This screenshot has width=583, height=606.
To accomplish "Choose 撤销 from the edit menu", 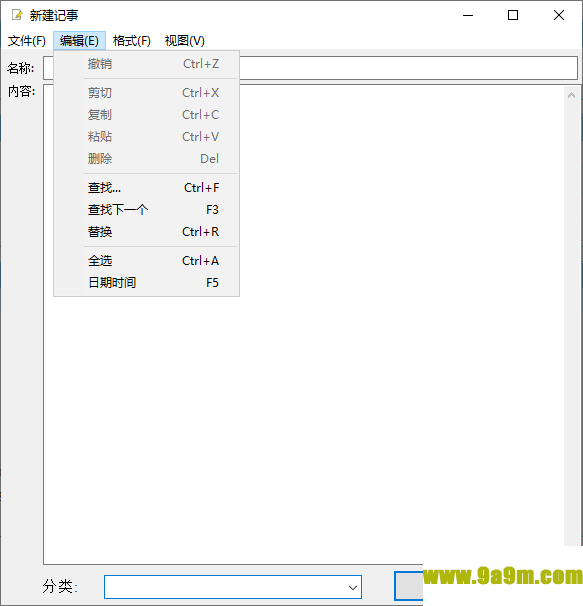I will (147, 64).
